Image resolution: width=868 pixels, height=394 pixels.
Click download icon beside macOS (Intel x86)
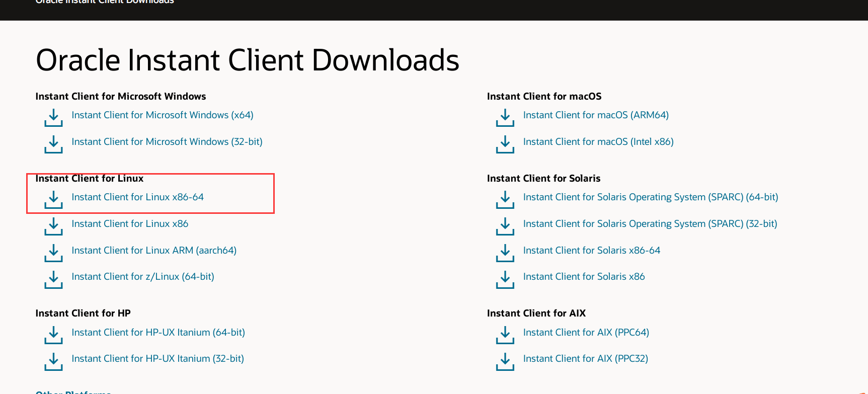[505, 144]
